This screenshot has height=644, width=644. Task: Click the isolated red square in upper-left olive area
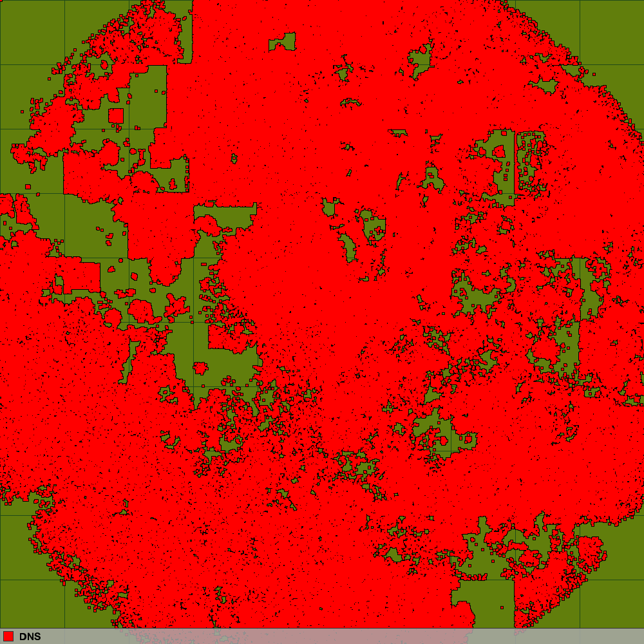click(116, 116)
